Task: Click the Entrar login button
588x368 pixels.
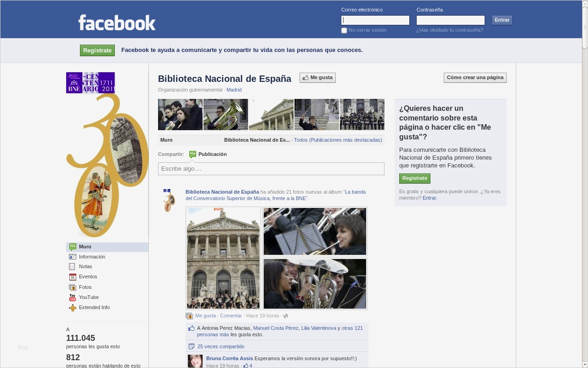Action: [x=502, y=20]
